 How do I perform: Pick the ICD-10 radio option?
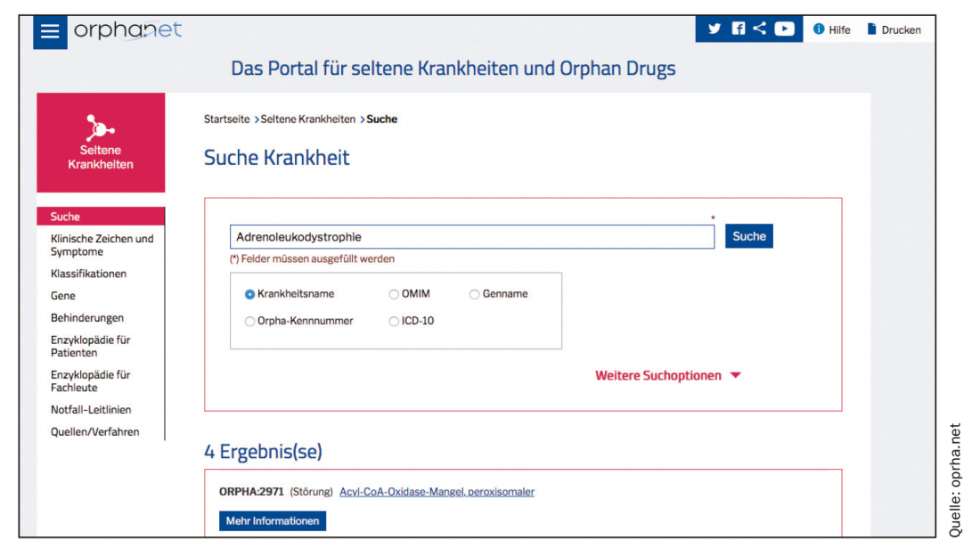394,322
